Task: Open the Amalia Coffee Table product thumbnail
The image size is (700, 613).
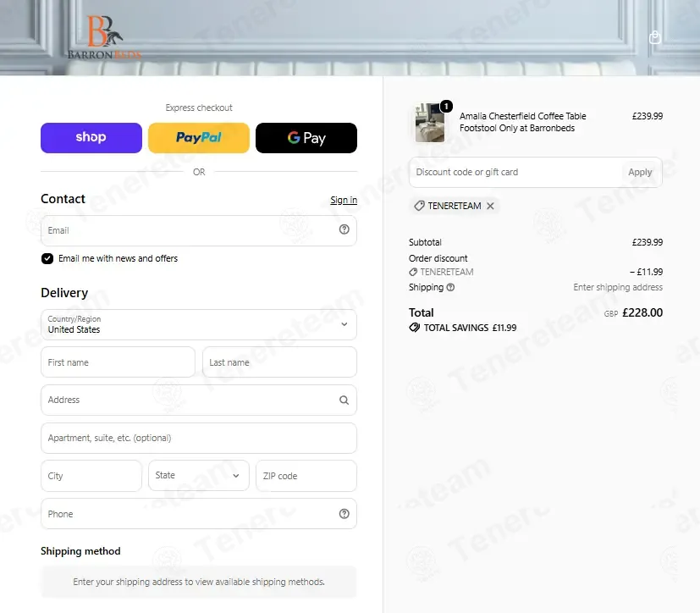Action: (x=429, y=122)
